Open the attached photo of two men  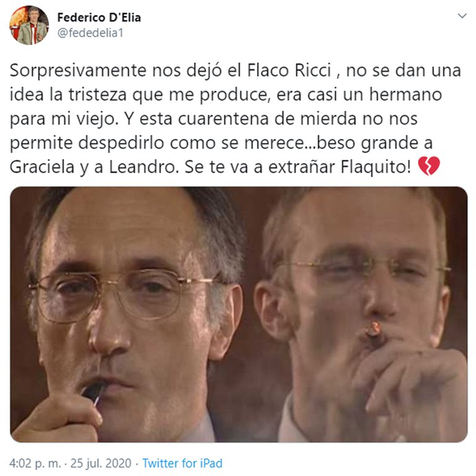click(x=239, y=314)
